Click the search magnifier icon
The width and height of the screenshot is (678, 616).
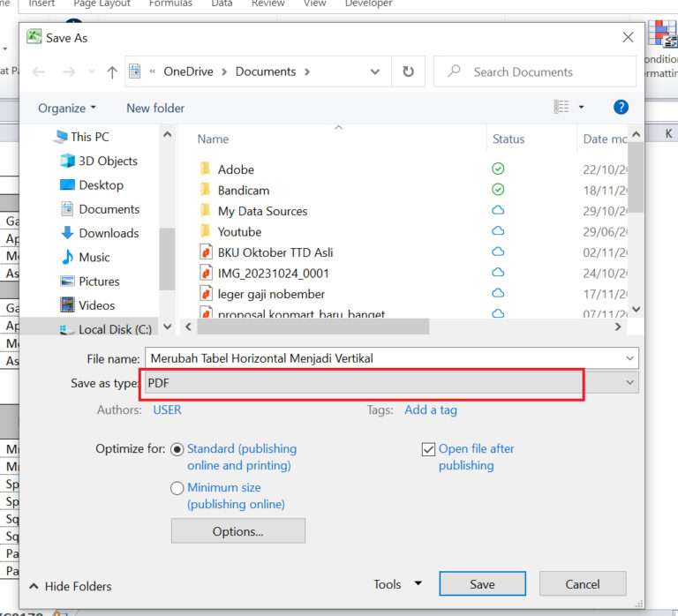click(x=454, y=71)
